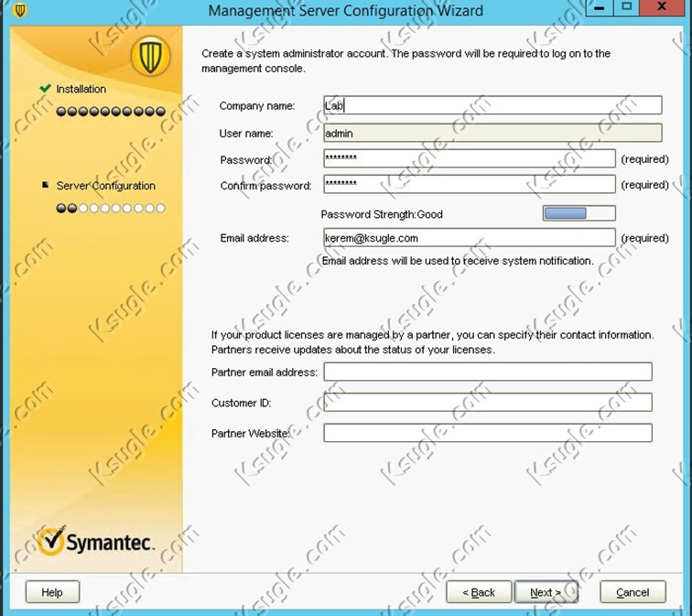Close the wizard window
Screen dimensions: 692x616
point(662,7)
